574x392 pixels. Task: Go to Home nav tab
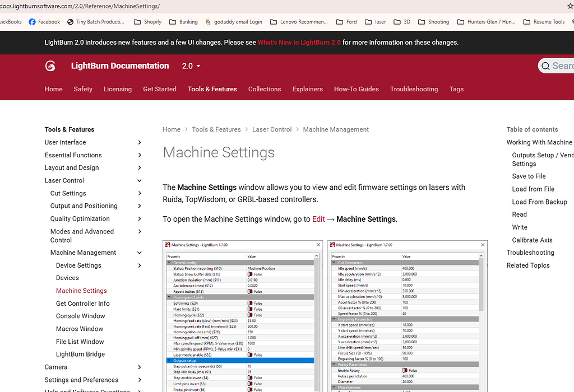click(x=53, y=89)
